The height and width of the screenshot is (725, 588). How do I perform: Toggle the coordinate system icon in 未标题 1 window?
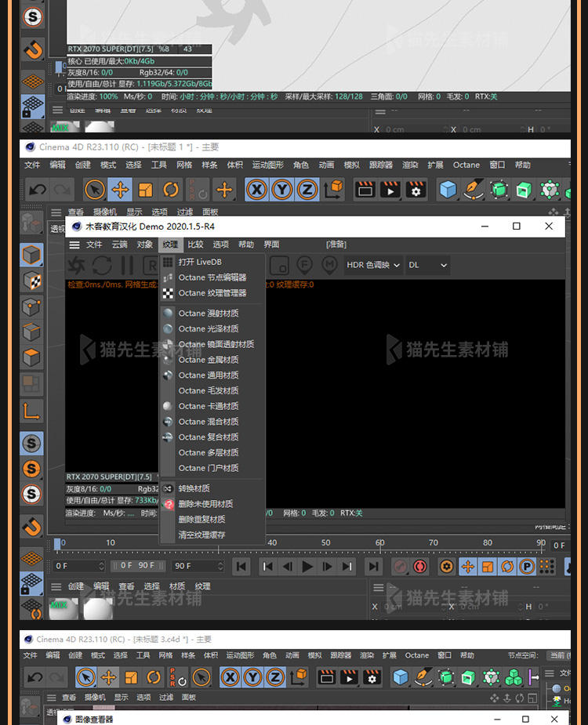333,190
